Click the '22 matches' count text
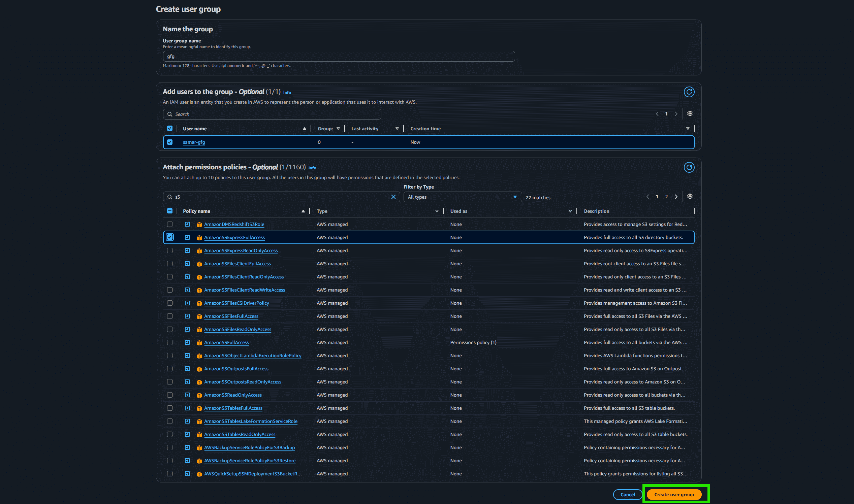Image resolution: width=854 pixels, height=504 pixels. (x=538, y=198)
